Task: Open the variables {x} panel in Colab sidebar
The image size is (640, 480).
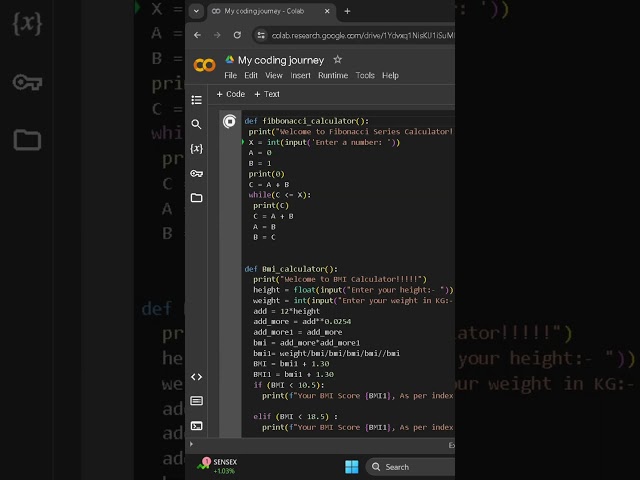Action: pyautogui.click(x=196, y=149)
